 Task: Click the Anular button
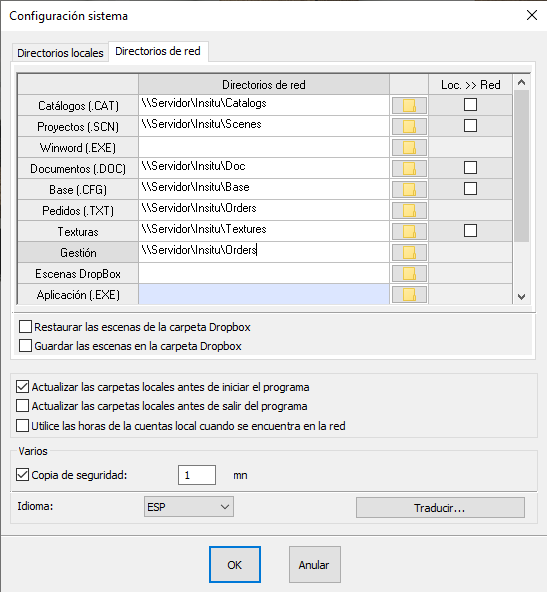315,564
